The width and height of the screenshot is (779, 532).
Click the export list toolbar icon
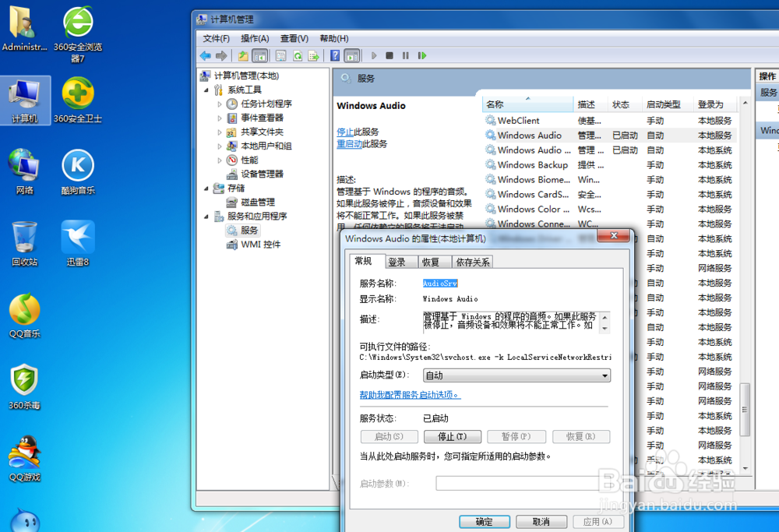click(x=313, y=55)
